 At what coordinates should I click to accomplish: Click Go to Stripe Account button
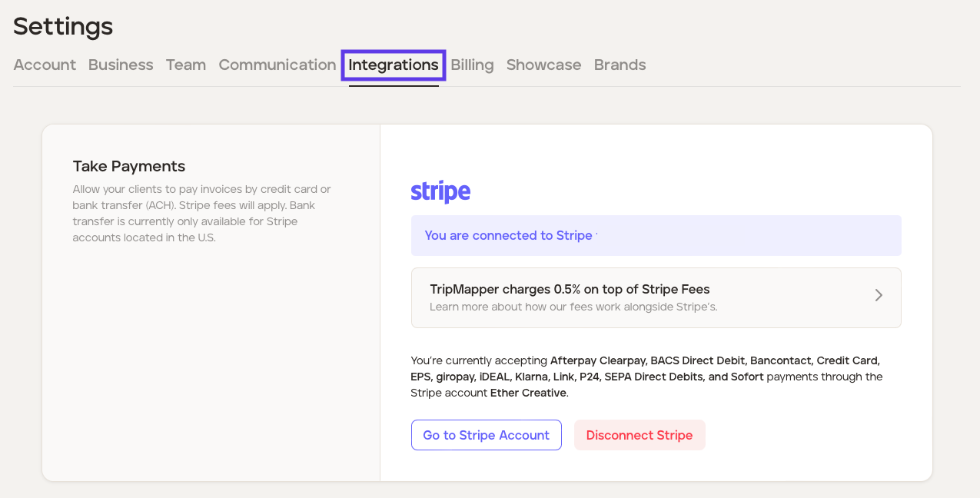coord(486,435)
